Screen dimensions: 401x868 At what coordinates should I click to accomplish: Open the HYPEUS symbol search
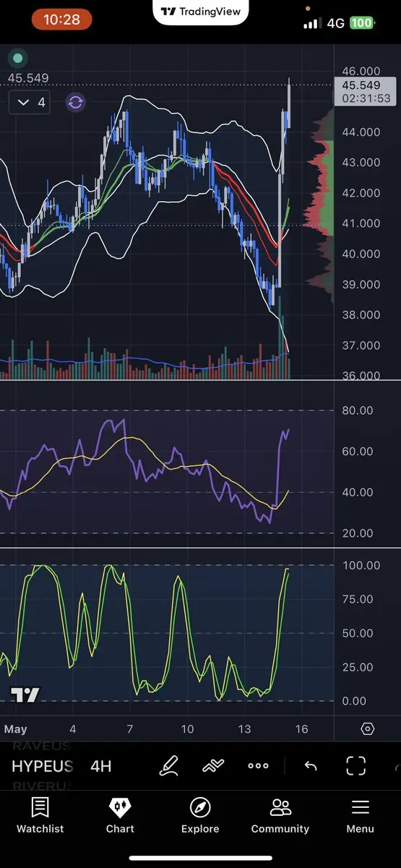coord(43,766)
